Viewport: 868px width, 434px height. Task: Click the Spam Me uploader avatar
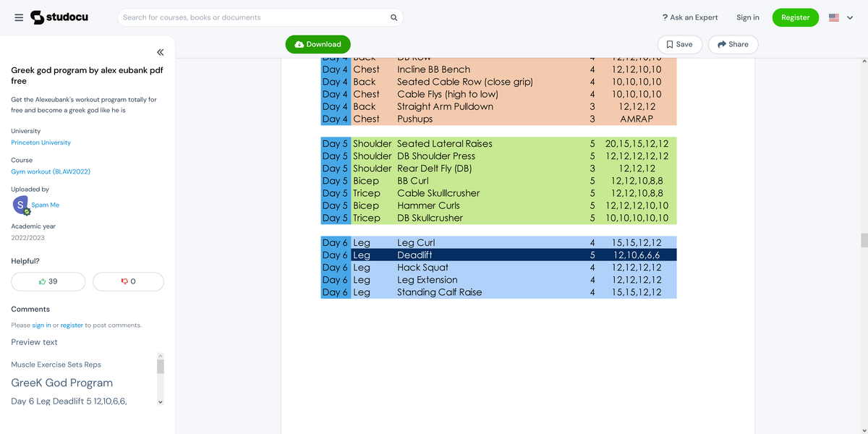[20, 205]
